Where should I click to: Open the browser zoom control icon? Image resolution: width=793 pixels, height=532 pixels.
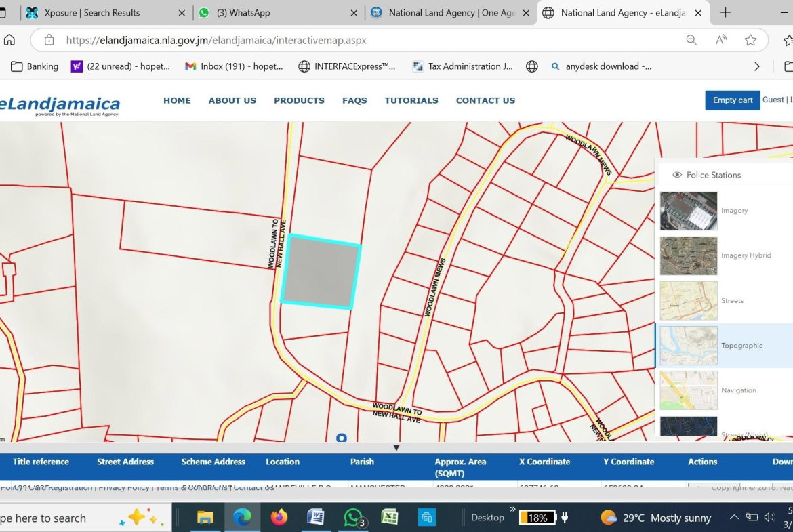[691, 40]
